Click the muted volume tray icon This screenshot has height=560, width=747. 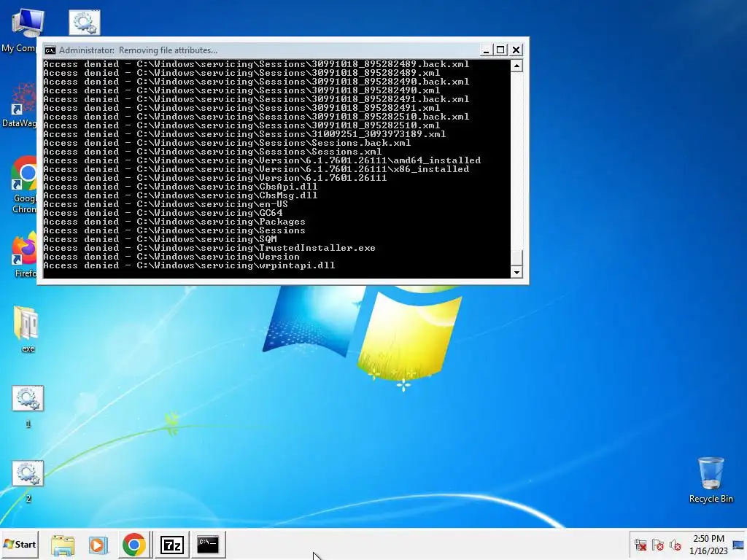(675, 545)
